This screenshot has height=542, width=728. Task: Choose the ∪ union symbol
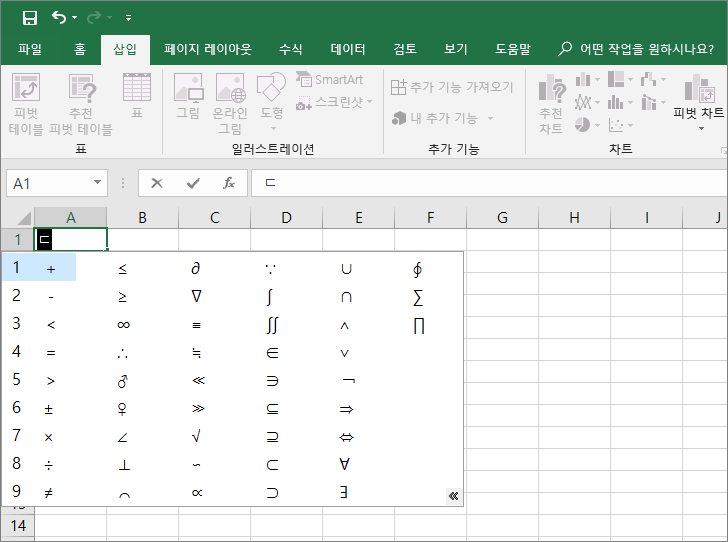click(x=346, y=269)
